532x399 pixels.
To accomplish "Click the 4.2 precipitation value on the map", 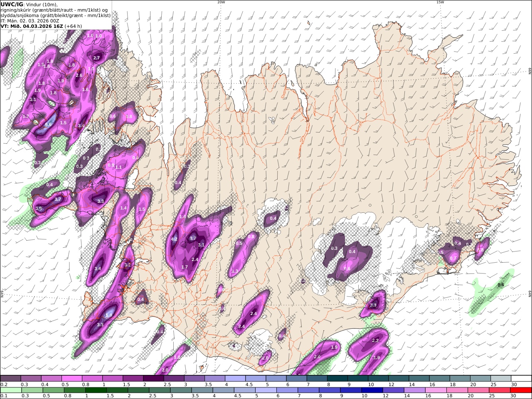I will coord(175,239).
